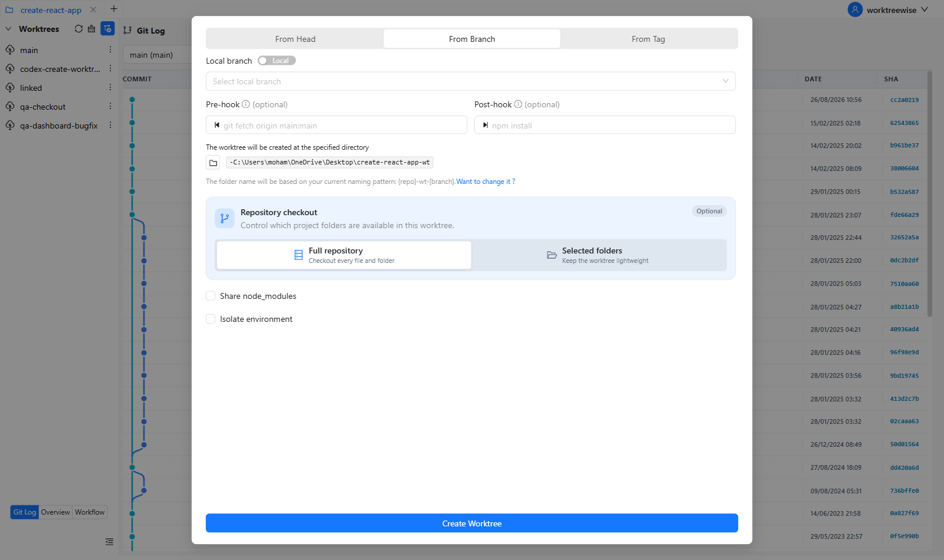Click the Repository checkout branch icon
Viewport: 944px width, 560px height.
coord(225,219)
